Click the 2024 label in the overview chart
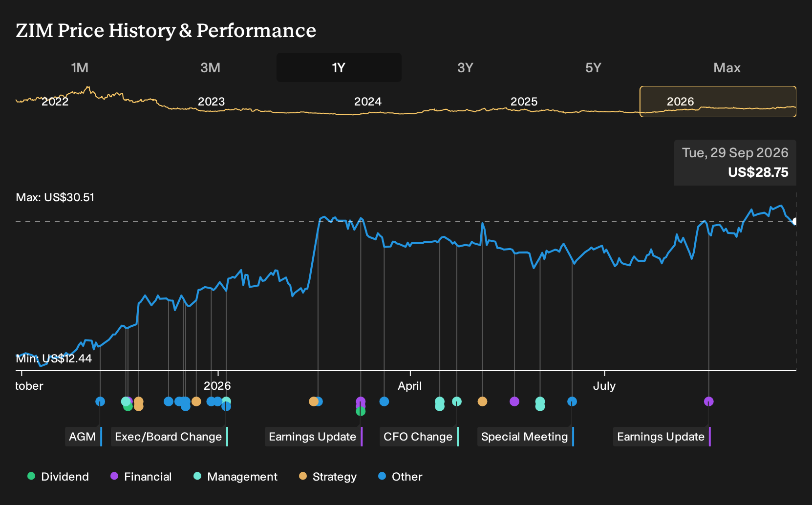Image resolution: width=812 pixels, height=505 pixels. [x=367, y=102]
